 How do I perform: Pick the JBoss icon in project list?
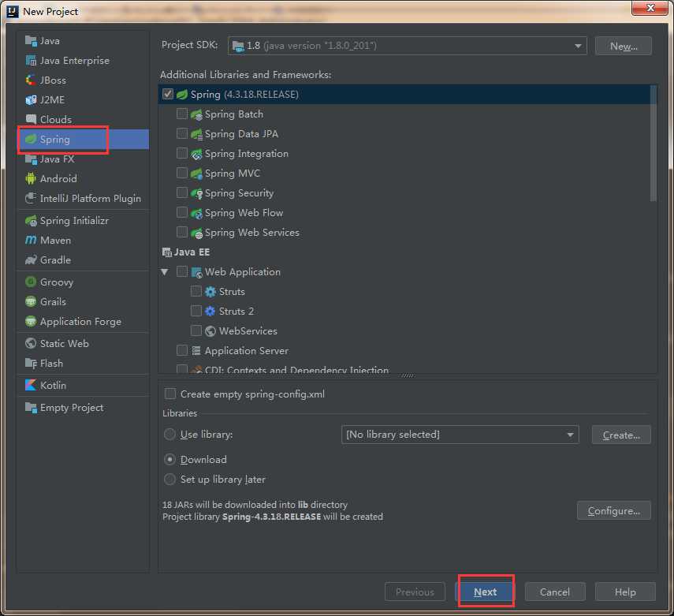point(31,80)
